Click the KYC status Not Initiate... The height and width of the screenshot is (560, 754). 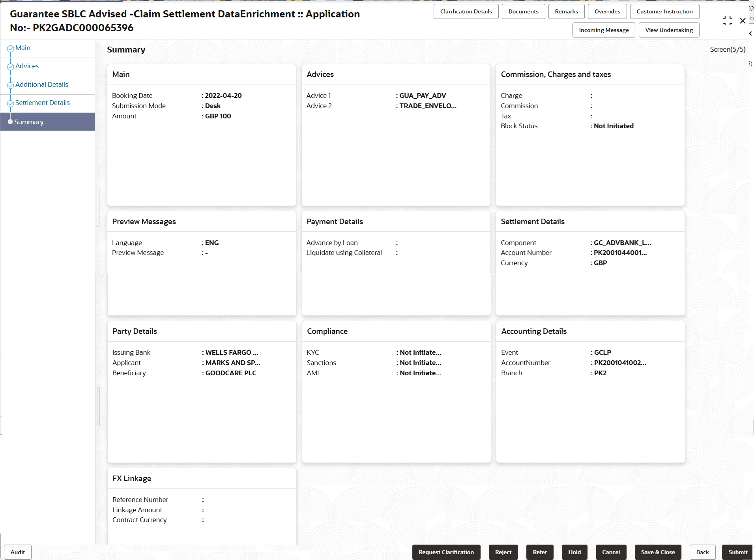pos(420,352)
